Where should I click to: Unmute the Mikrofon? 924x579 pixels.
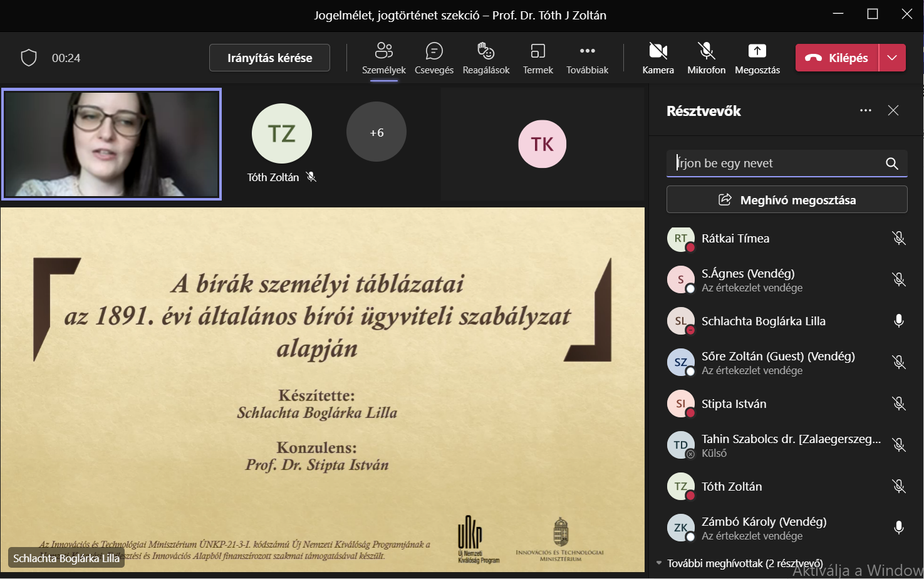pyautogui.click(x=706, y=58)
